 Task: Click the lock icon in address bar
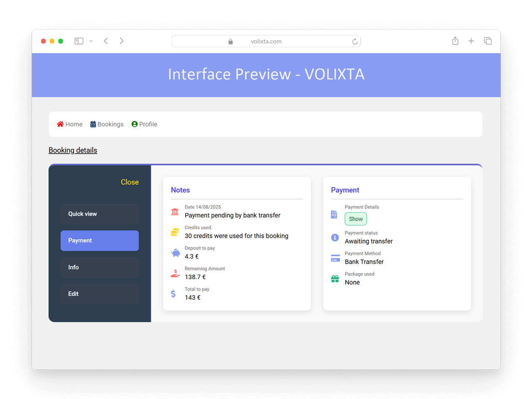(x=231, y=41)
